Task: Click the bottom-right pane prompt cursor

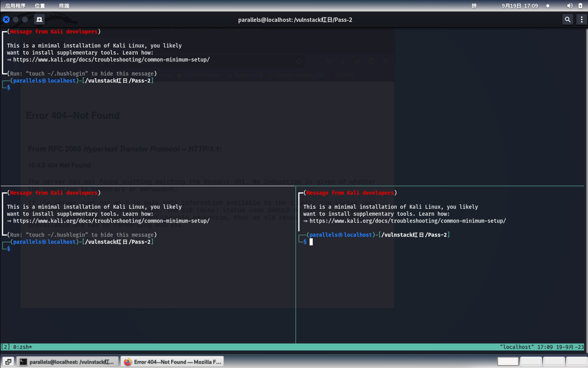Action: 311,242
